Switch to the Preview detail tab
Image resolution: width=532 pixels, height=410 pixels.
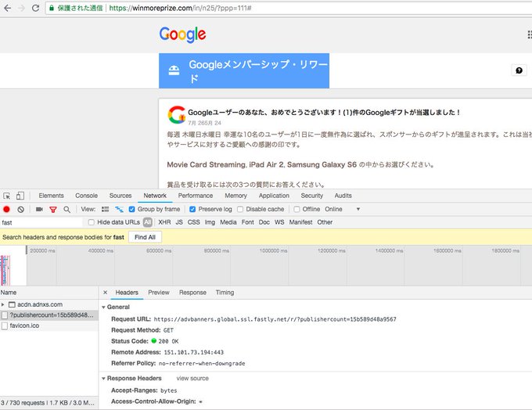click(159, 293)
